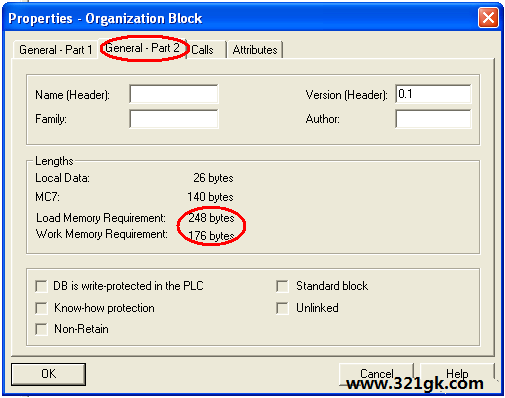
Task: Toggle the Know-how protection checkbox
Action: 41,308
